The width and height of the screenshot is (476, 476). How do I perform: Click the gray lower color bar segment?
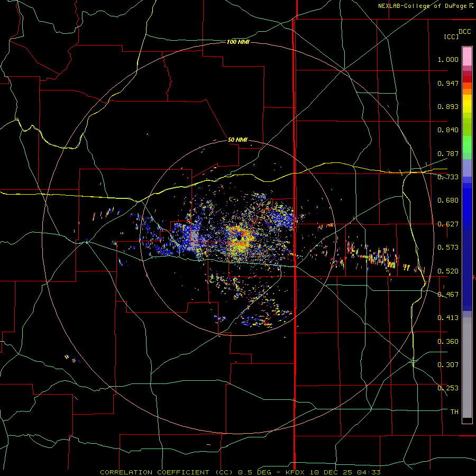(467, 368)
